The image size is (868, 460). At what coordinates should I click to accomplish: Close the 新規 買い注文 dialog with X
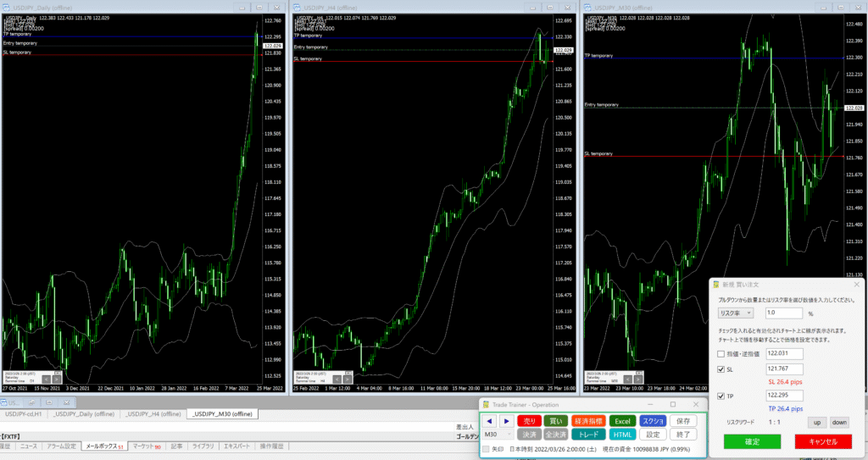coord(856,285)
